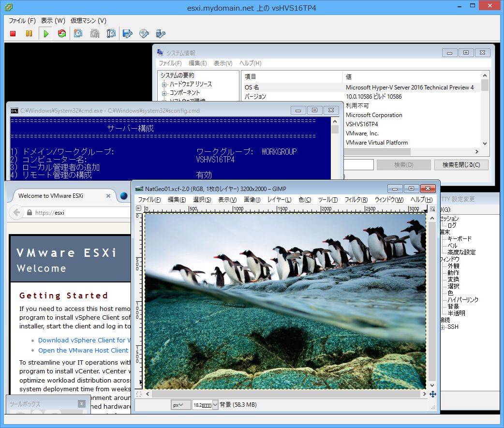Image resolution: width=504 pixels, height=428 pixels.
Task: Click the System Information horizontal scrollbar thumb
Action: coord(377,151)
